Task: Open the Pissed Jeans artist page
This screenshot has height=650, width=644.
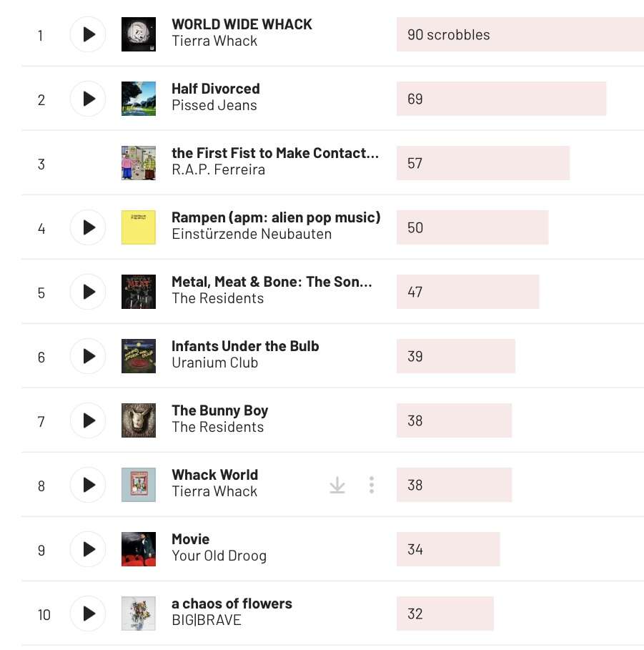Action: coord(214,106)
